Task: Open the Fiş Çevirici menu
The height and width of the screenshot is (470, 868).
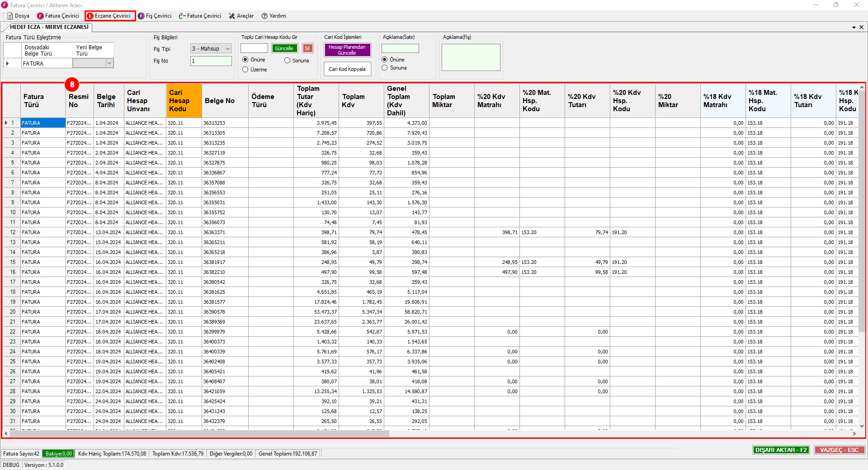Action: click(x=155, y=16)
